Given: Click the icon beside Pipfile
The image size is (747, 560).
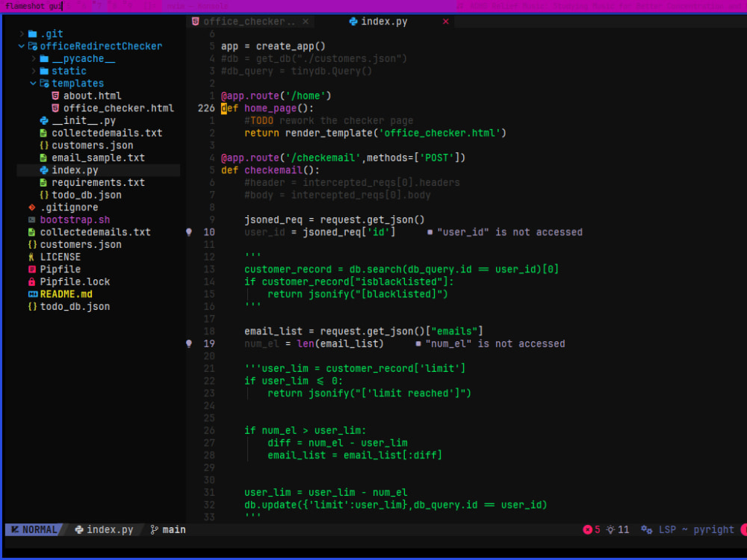Looking at the screenshot, I should pyautogui.click(x=32, y=270).
